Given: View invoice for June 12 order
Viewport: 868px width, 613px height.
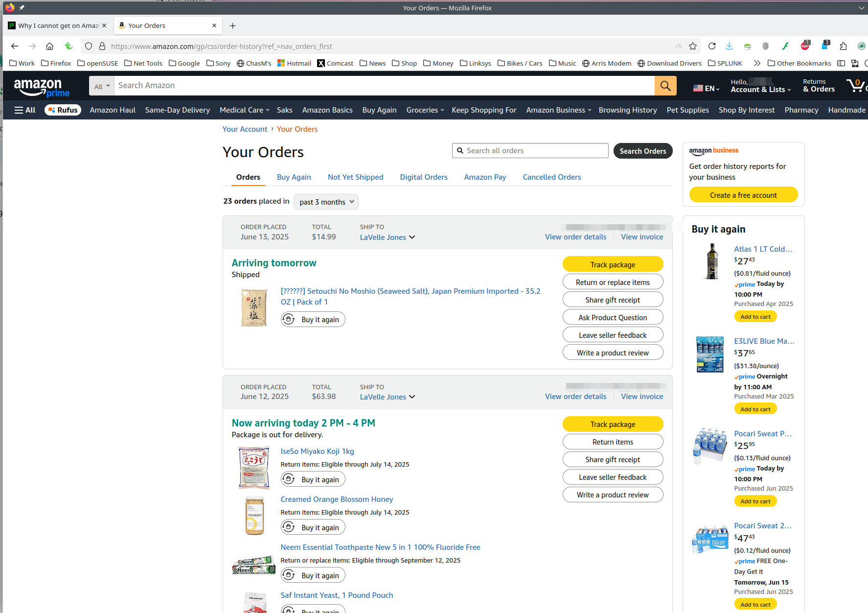Looking at the screenshot, I should click(642, 396).
